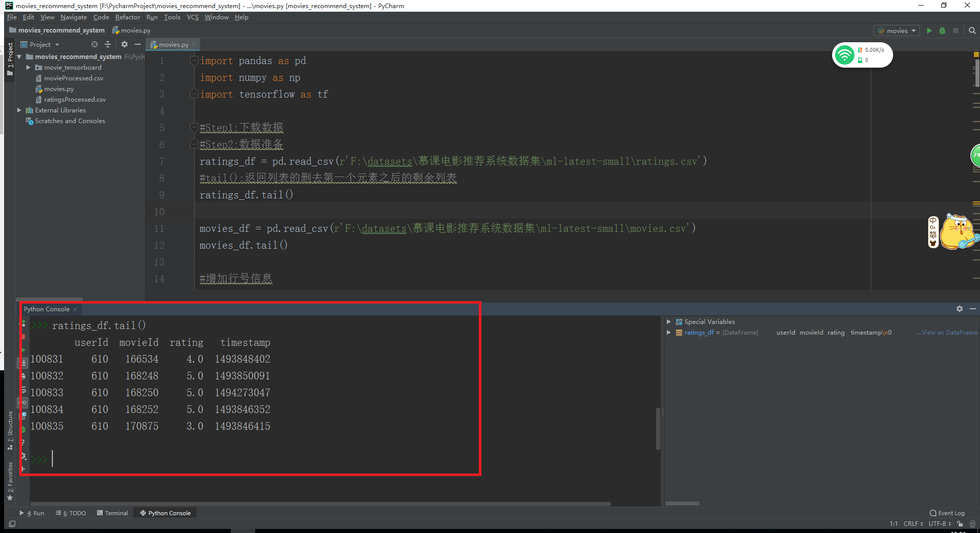Screen dimensions: 980x533
Task: Expand ratings_df under Special Variables
Action: (668, 332)
